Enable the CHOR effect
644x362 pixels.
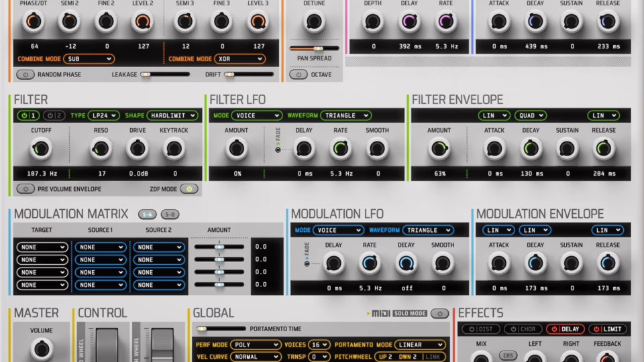pos(523,329)
